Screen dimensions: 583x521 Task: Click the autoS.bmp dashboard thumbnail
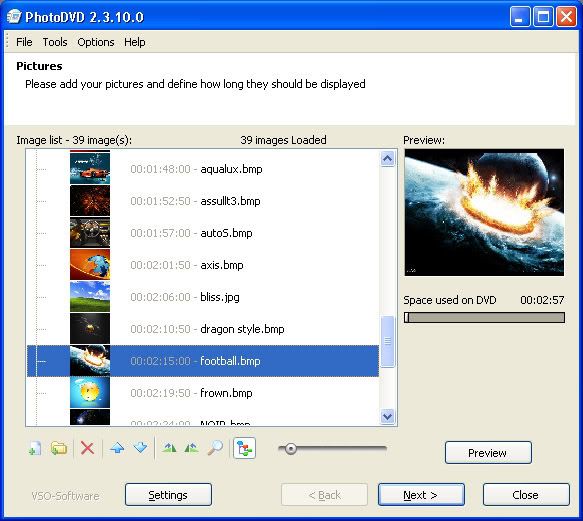click(x=90, y=233)
